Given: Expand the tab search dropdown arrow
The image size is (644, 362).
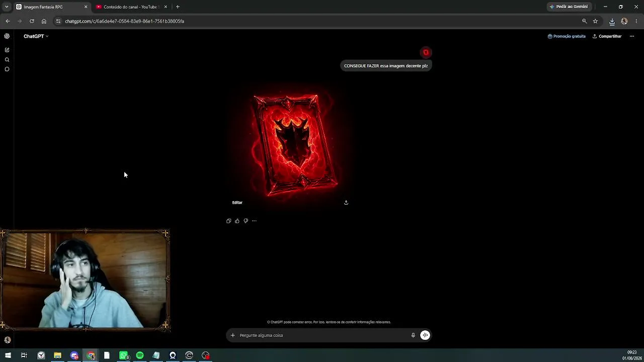Looking at the screenshot, I should click(x=7, y=7).
